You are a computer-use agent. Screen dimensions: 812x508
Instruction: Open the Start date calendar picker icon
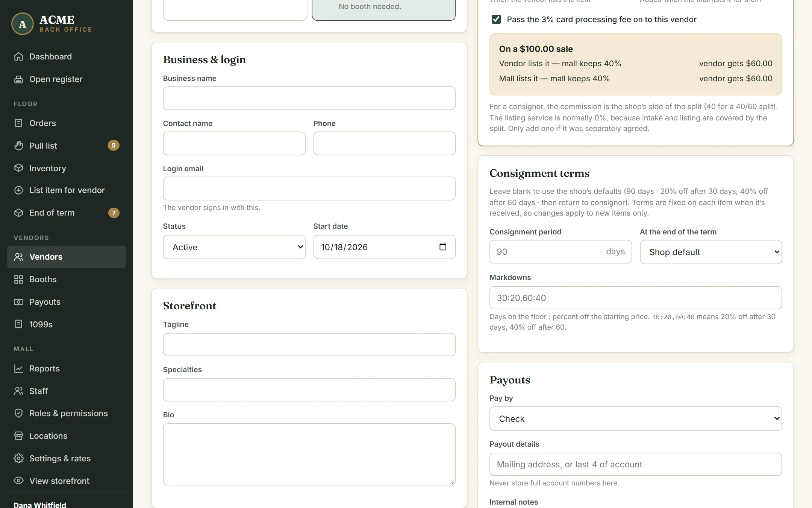click(x=443, y=247)
